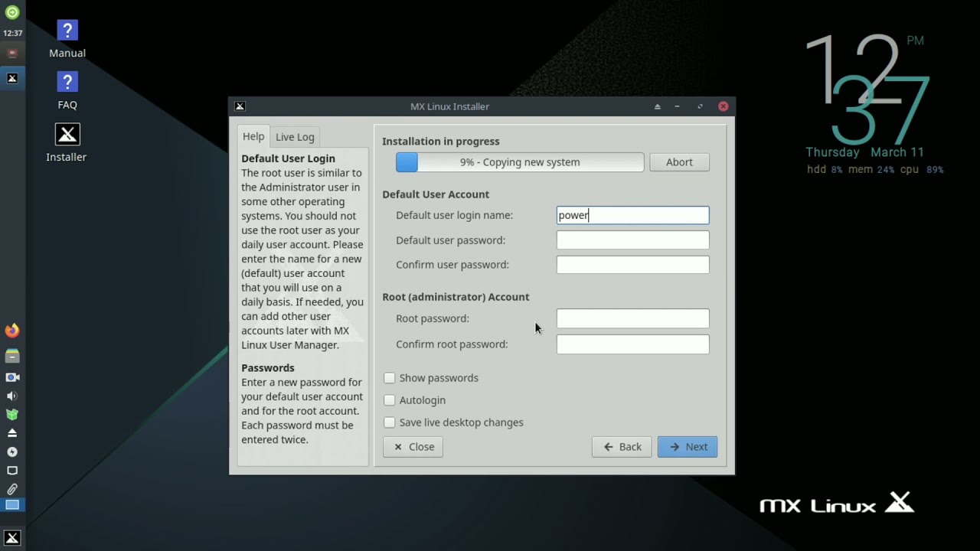The image size is (980, 551).
Task: Maximize the MX Linux Installer window
Action: (x=700, y=106)
